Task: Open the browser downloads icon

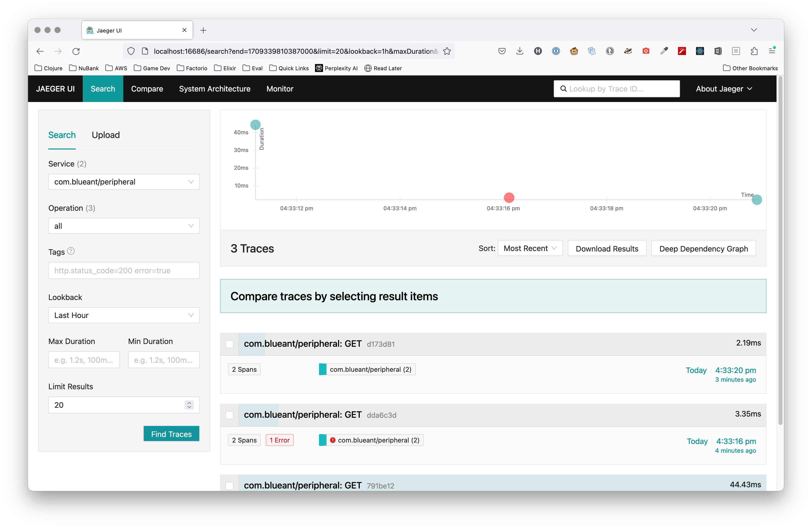Action: [519, 51]
